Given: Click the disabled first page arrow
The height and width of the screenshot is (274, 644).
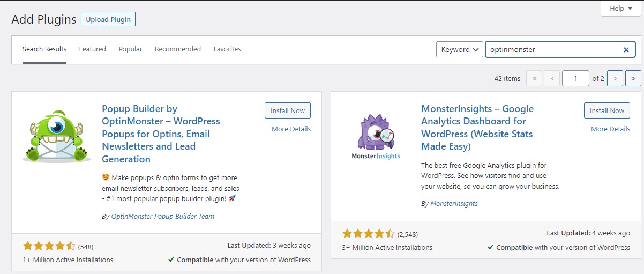Looking at the screenshot, I should pos(534,78).
